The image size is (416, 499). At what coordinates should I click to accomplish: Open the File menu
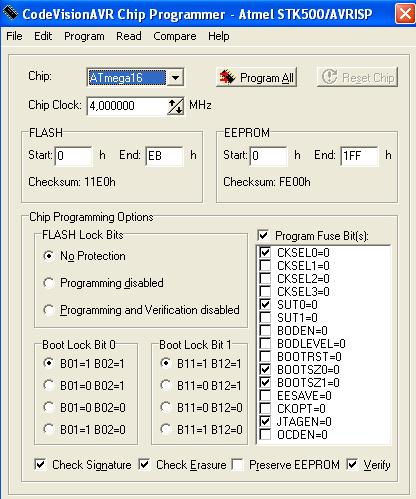click(x=14, y=36)
